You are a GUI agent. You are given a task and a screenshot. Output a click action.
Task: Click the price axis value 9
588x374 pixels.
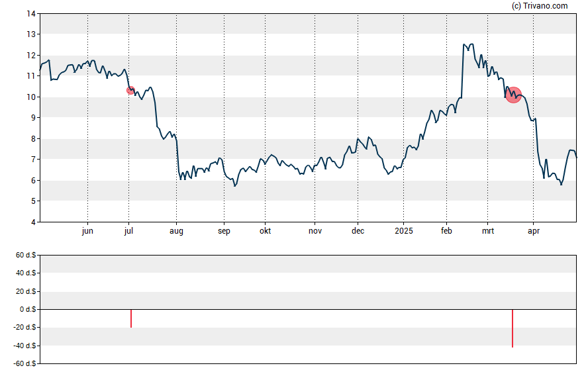(33, 118)
